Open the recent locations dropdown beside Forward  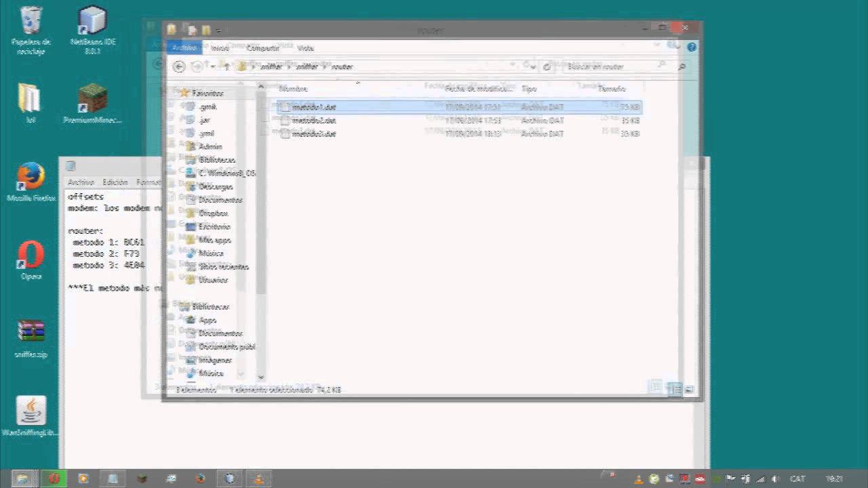(x=213, y=66)
